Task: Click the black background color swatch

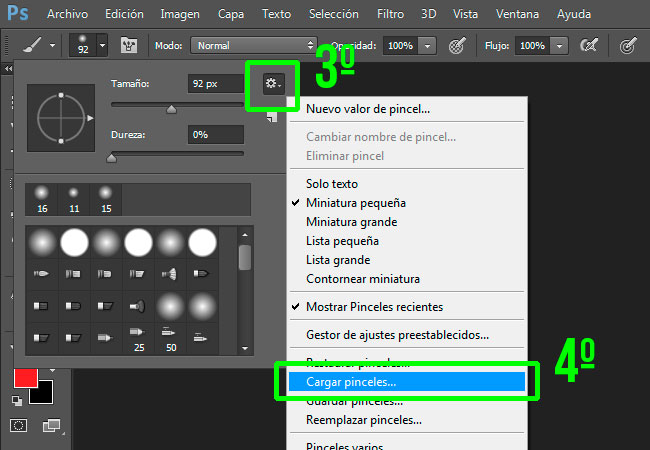Action: [43, 394]
